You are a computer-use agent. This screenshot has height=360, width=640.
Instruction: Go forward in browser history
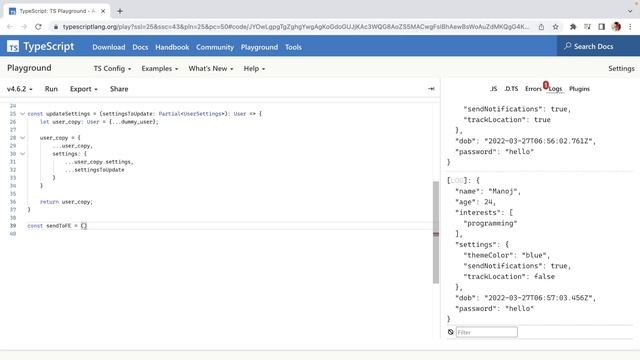tap(24, 27)
